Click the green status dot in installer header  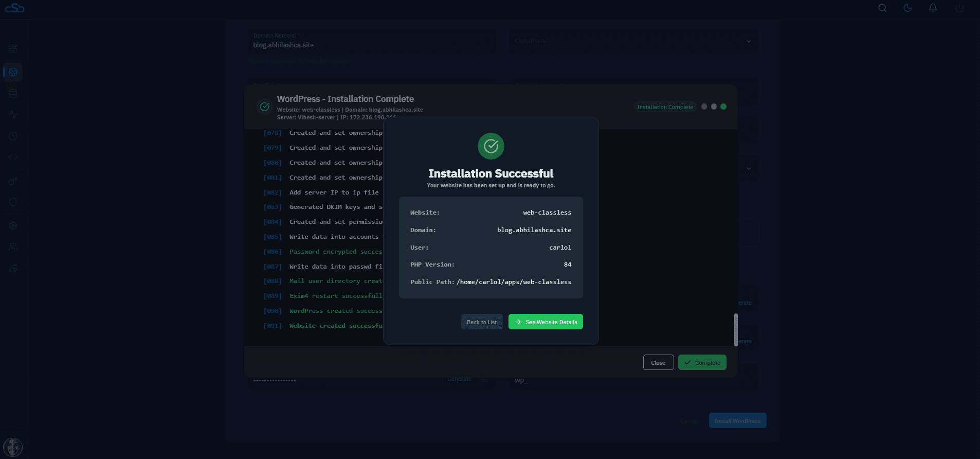click(723, 107)
